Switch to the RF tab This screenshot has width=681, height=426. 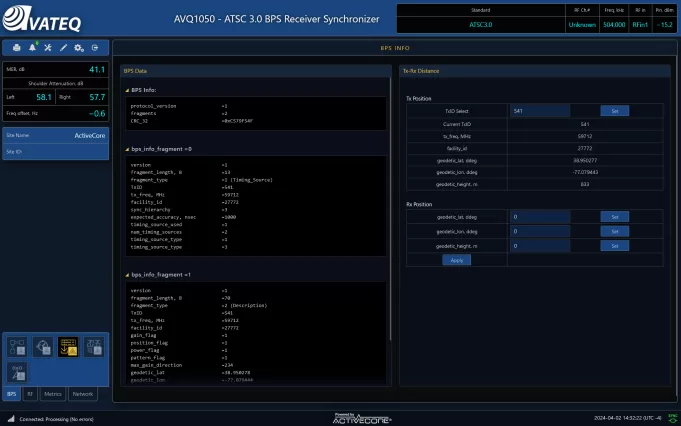30,394
